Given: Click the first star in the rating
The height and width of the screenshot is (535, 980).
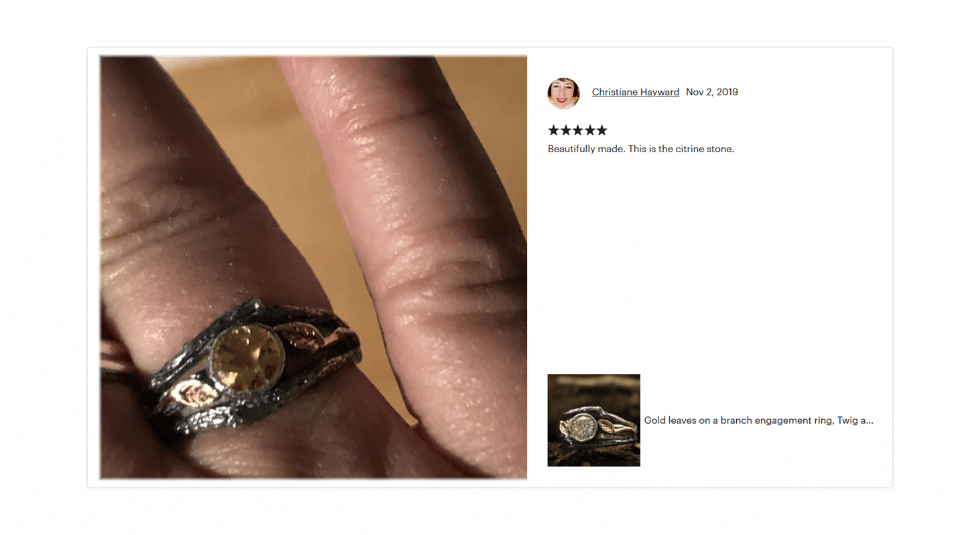Looking at the screenshot, I should tap(554, 130).
